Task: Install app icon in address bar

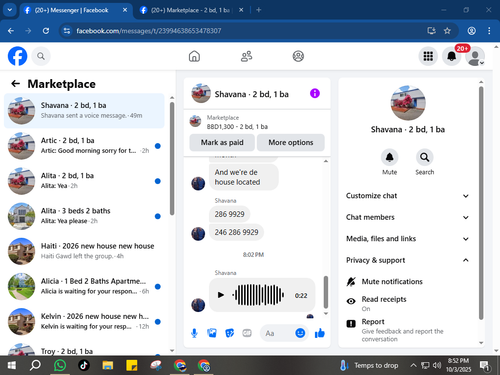Action: tap(431, 31)
